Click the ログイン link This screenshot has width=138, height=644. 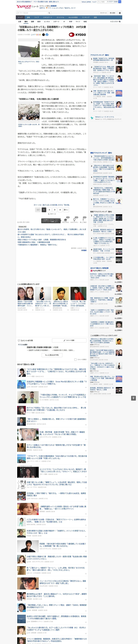click(x=42, y=8)
